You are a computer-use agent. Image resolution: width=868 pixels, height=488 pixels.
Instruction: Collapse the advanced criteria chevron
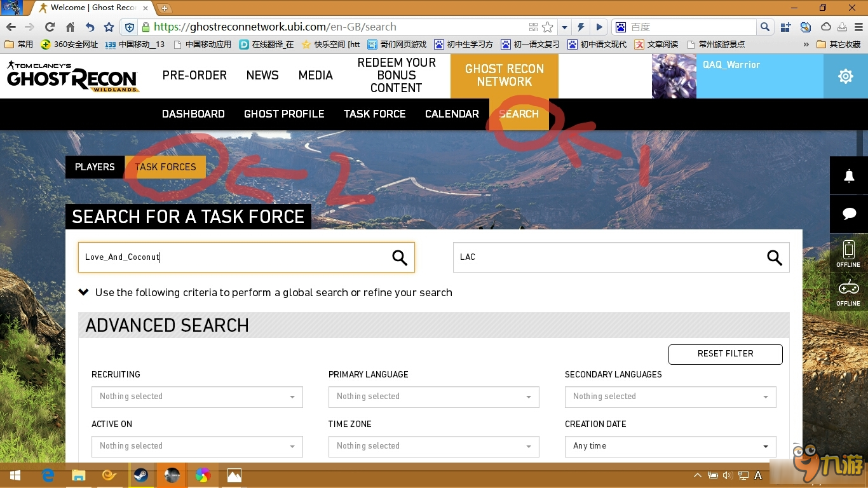pyautogui.click(x=83, y=292)
